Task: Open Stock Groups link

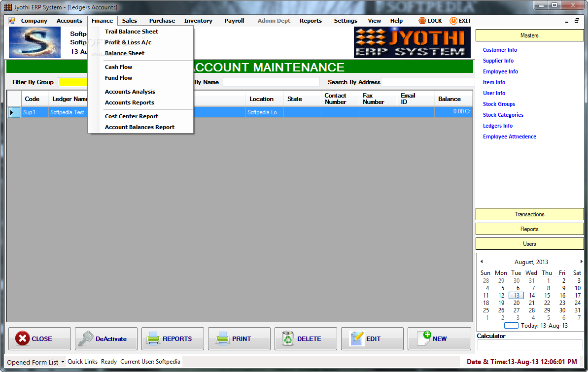Action: 499,104
